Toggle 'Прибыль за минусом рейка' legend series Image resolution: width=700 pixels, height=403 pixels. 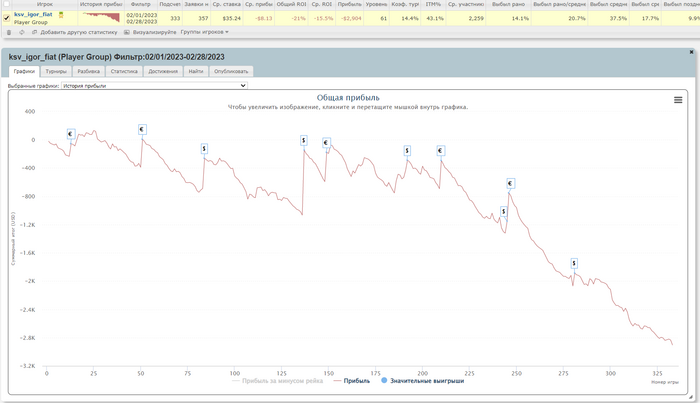click(277, 381)
